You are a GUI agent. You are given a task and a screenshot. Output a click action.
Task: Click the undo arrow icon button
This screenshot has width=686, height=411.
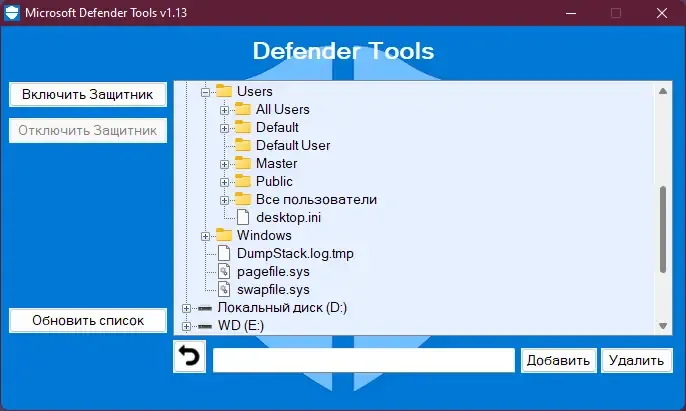coord(189,357)
